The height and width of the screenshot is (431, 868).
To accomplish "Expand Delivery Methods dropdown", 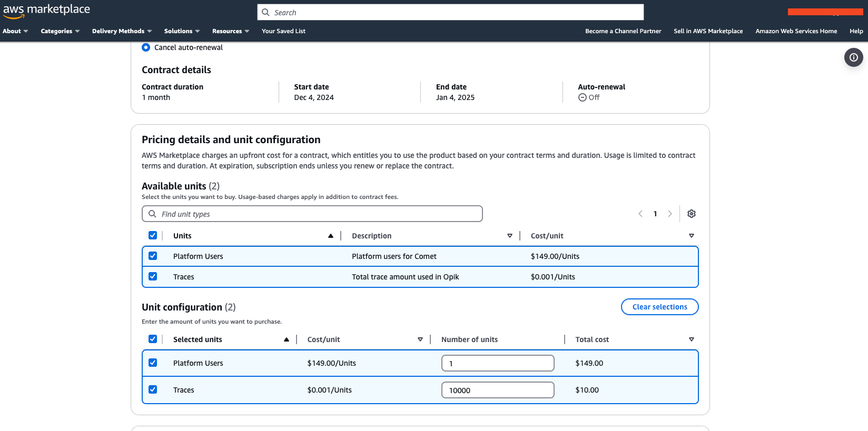I will 122,31.
